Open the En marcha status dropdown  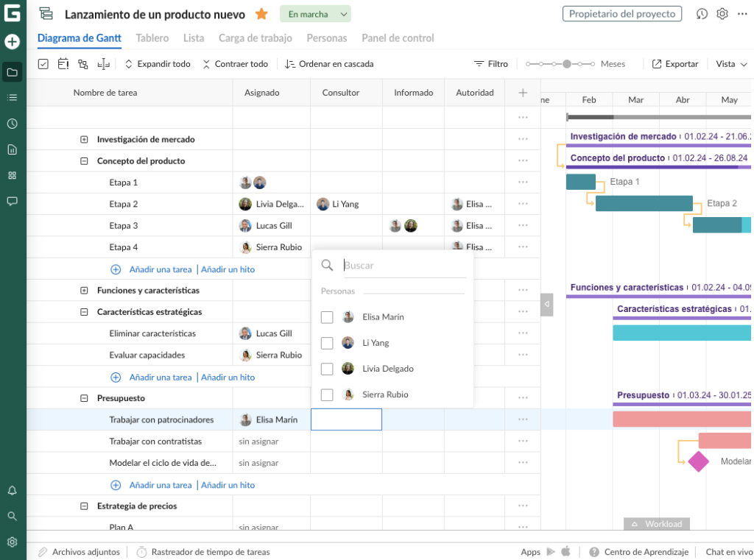pos(315,14)
